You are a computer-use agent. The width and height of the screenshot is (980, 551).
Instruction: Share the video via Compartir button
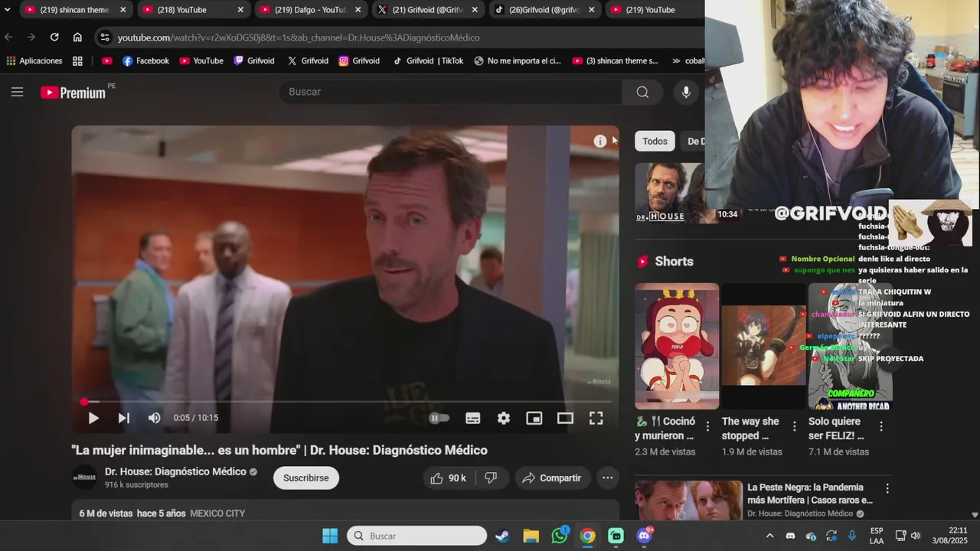(552, 478)
